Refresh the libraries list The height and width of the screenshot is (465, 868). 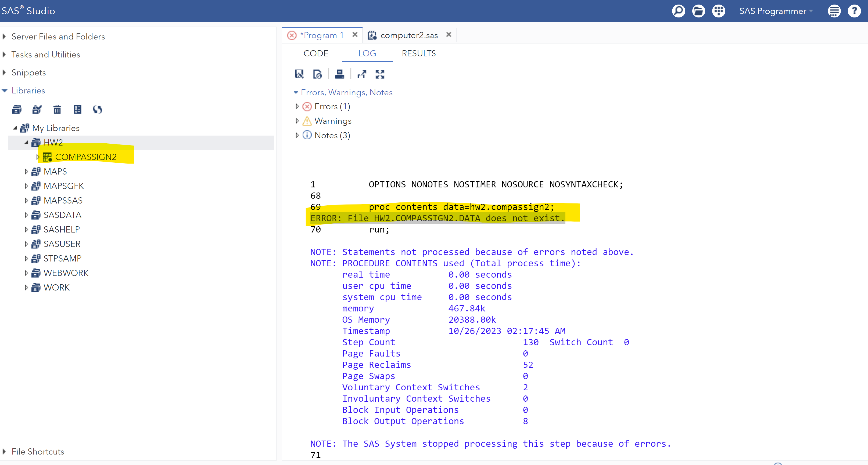tap(97, 110)
